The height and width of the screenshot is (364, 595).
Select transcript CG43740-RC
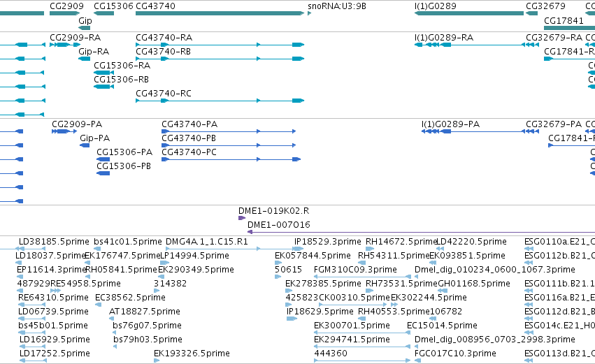164,94
